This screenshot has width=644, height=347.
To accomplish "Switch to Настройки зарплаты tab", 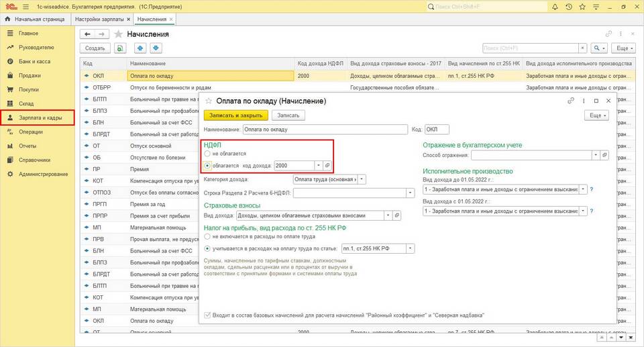I will click(x=99, y=19).
